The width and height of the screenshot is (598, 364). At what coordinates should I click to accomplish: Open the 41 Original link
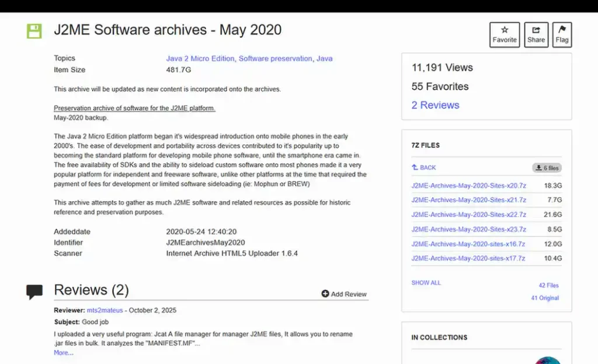(545, 297)
